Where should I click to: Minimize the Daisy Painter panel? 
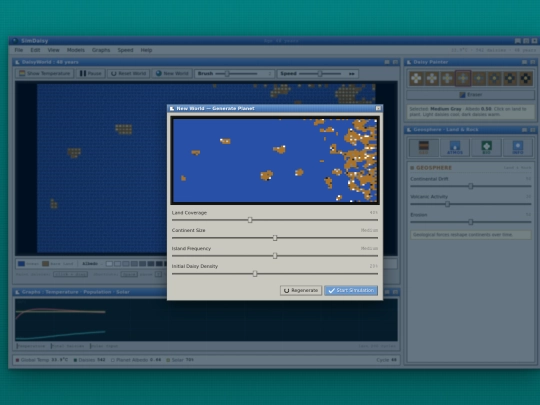pyautogui.click(x=524, y=62)
